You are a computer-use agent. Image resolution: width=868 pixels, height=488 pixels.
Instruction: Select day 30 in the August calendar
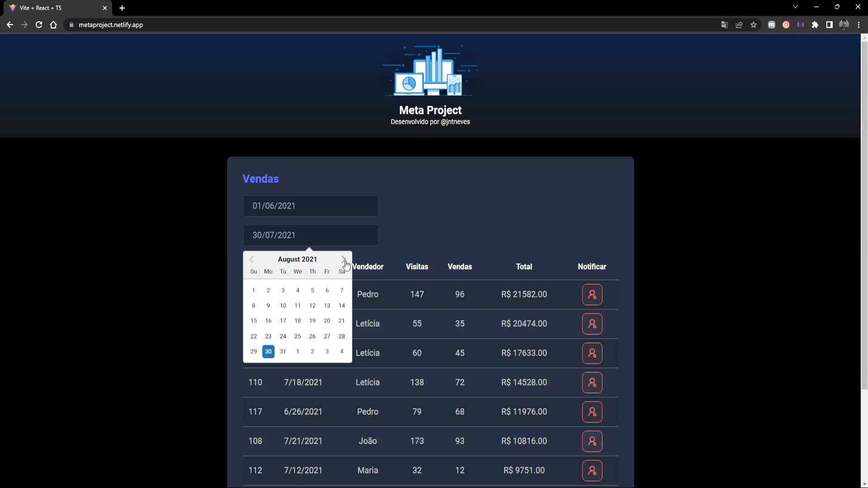pyautogui.click(x=268, y=351)
